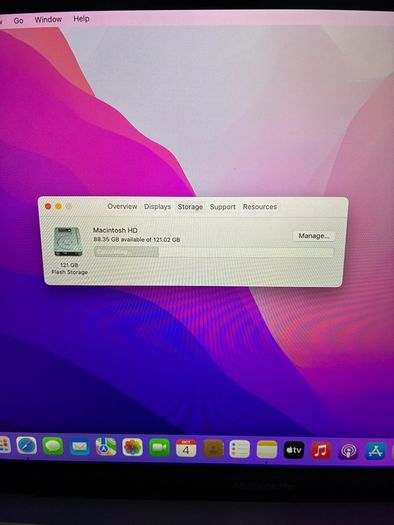
Task: Open Maps app in Dock
Action: click(106, 447)
